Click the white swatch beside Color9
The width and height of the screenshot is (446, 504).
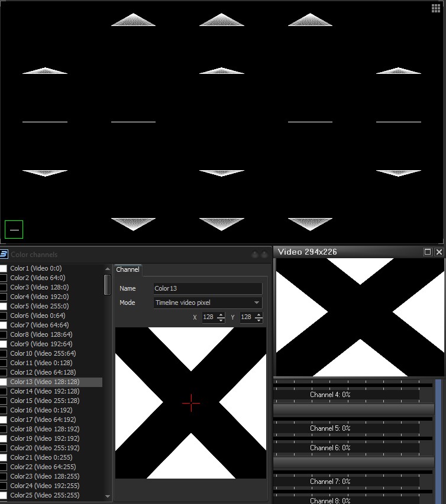point(3,344)
